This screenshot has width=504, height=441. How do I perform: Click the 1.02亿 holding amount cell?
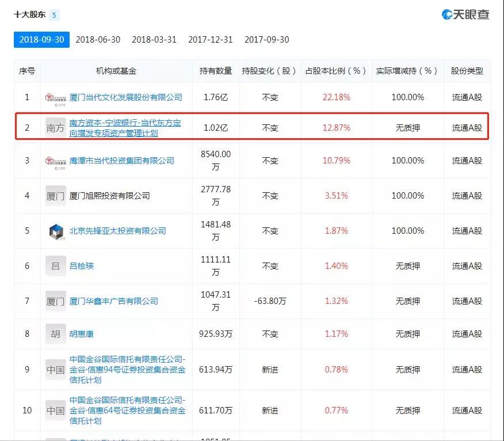tap(216, 128)
